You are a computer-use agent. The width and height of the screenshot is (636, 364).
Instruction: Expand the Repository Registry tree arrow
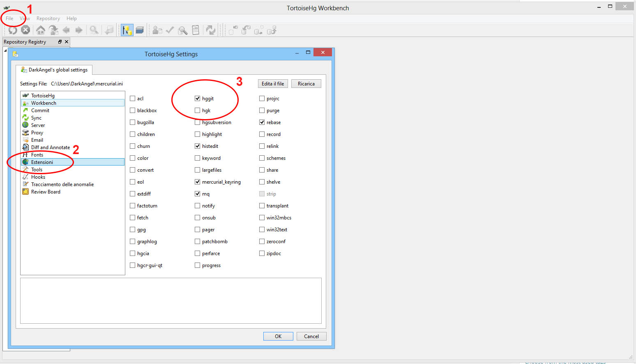pyautogui.click(x=5, y=50)
